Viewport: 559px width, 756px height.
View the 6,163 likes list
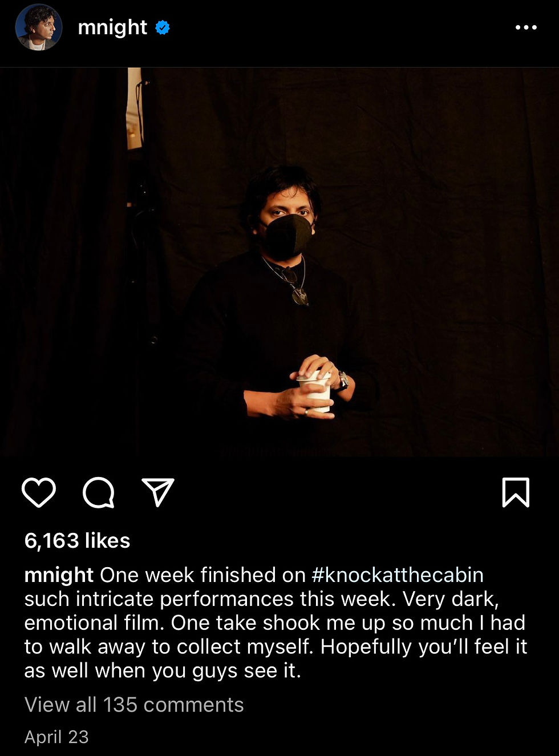[x=77, y=540]
